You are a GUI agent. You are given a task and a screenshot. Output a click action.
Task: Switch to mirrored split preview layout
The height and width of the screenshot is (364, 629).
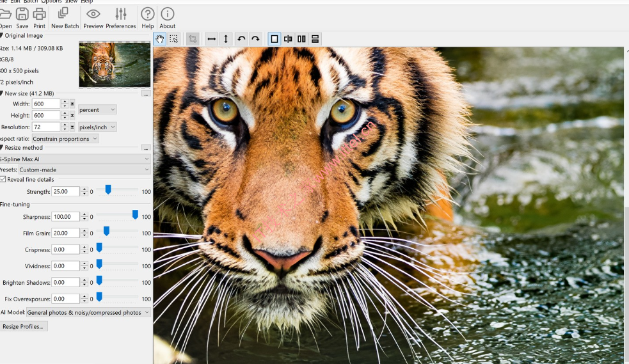tap(288, 39)
